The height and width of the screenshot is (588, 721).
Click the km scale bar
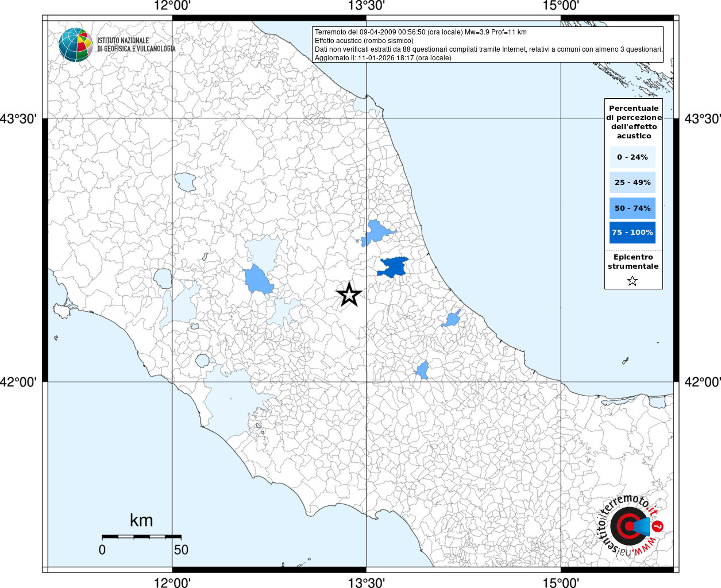tap(141, 536)
